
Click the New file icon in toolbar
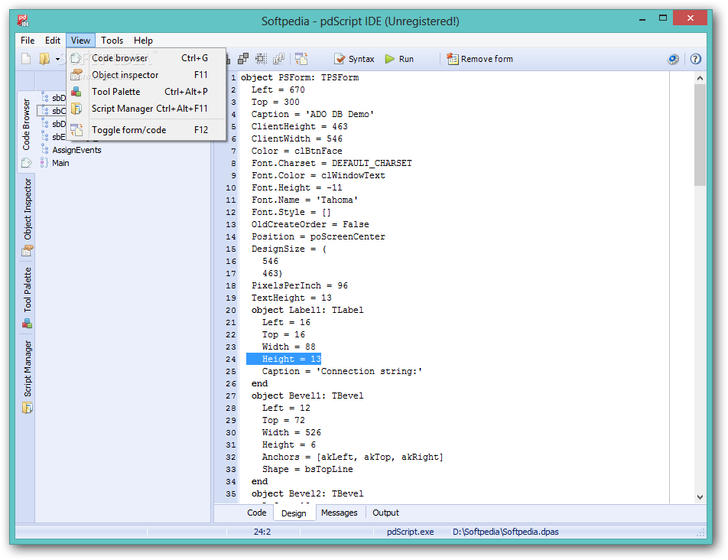(x=26, y=59)
